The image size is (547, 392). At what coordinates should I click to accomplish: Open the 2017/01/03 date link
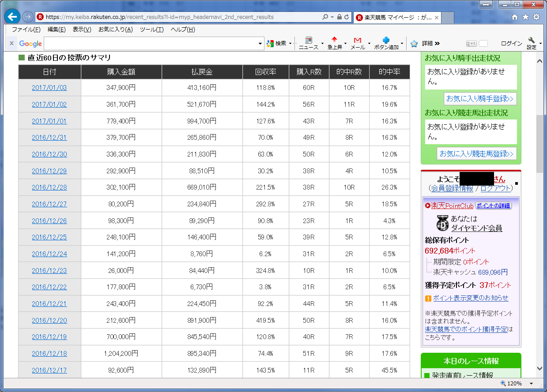pos(49,88)
